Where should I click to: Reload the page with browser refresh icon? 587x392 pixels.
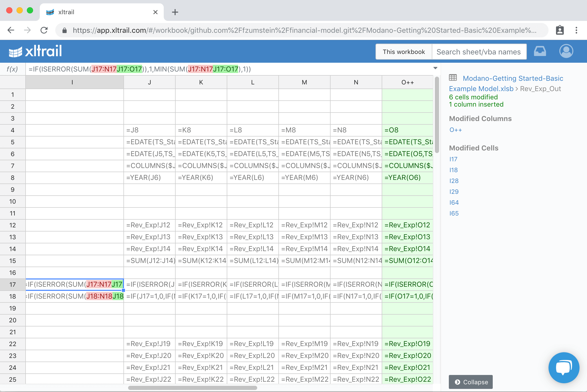pos(44,30)
